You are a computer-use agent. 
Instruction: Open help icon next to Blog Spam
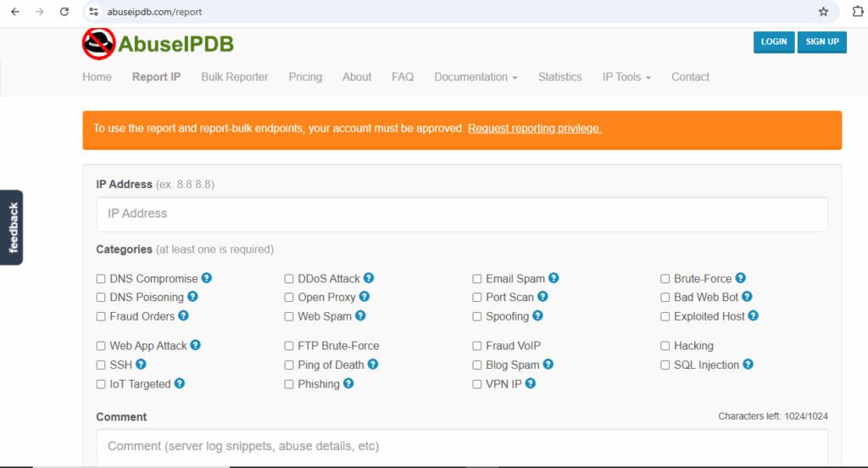(548, 364)
